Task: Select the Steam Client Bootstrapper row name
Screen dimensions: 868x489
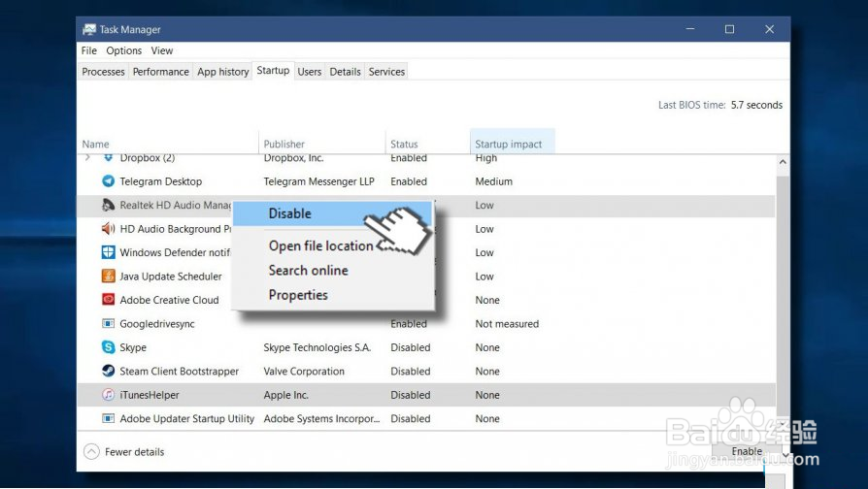Action: [x=180, y=372]
